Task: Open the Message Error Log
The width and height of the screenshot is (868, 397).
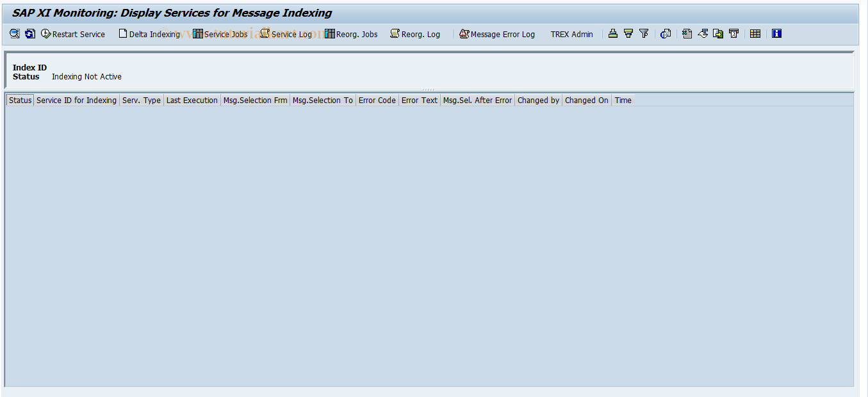Action: 497,34
